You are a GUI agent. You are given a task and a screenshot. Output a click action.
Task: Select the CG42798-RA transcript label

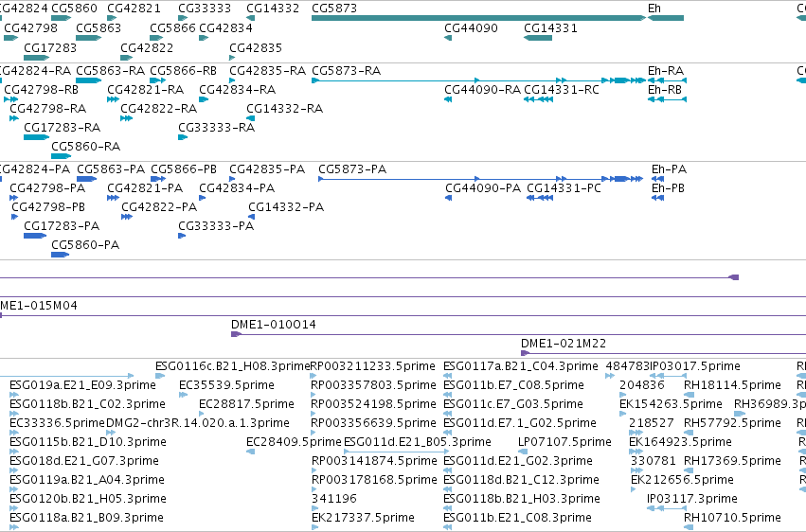(47, 108)
